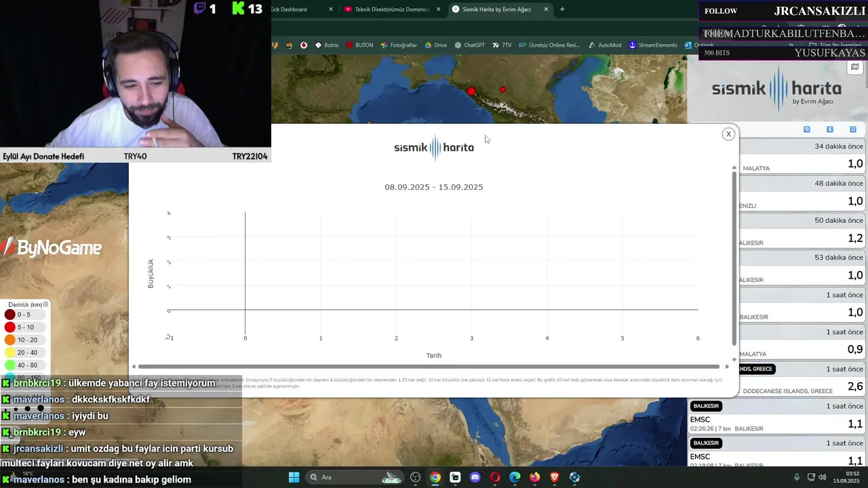The image size is (868, 488).
Task: Click the 20 - 40 depth color swatch
Action: pyautogui.click(x=10, y=352)
